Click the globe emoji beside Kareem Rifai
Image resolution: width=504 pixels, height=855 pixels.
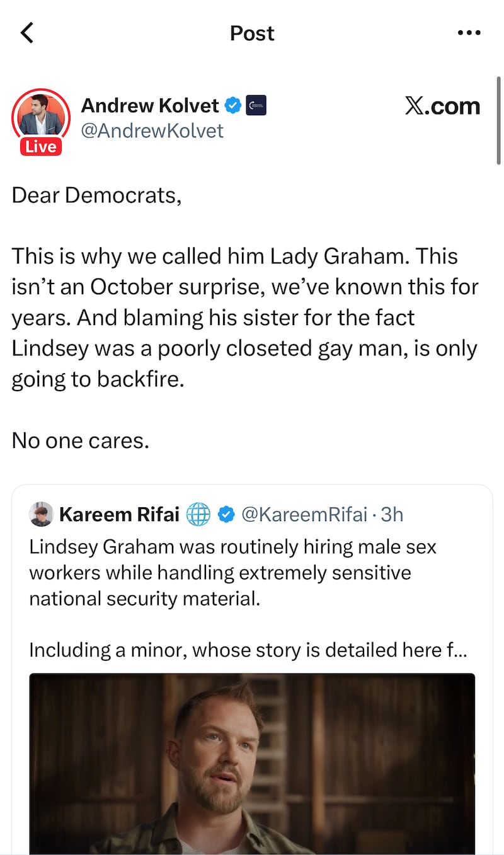click(198, 514)
